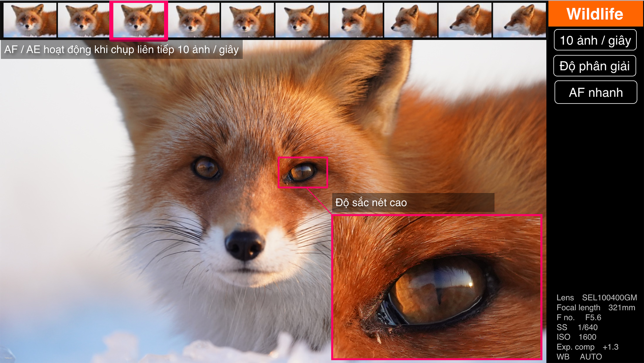Select the first fox thumbnail in filmstrip
Image resolution: width=644 pixels, height=363 pixels.
[x=30, y=20]
